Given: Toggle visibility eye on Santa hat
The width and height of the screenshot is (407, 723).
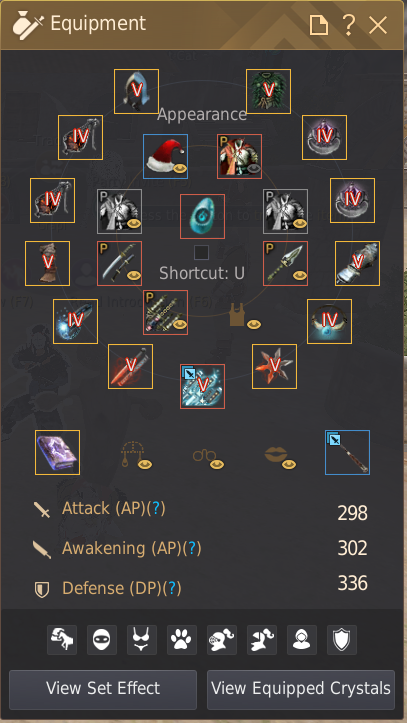Looking at the screenshot, I should point(180,168).
